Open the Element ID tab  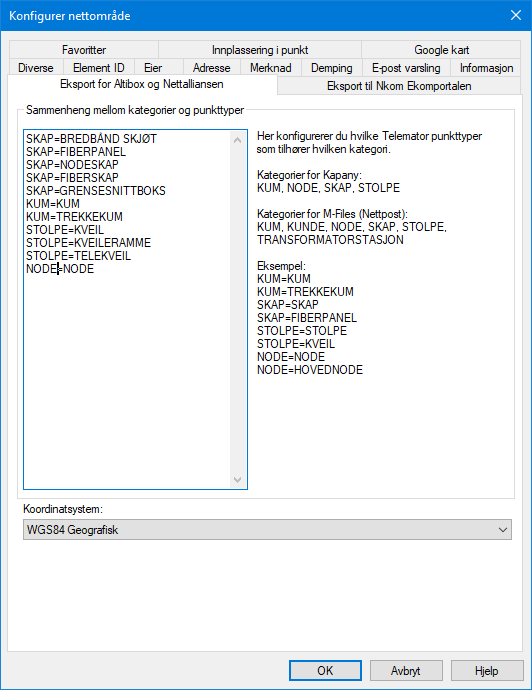[x=99, y=68]
